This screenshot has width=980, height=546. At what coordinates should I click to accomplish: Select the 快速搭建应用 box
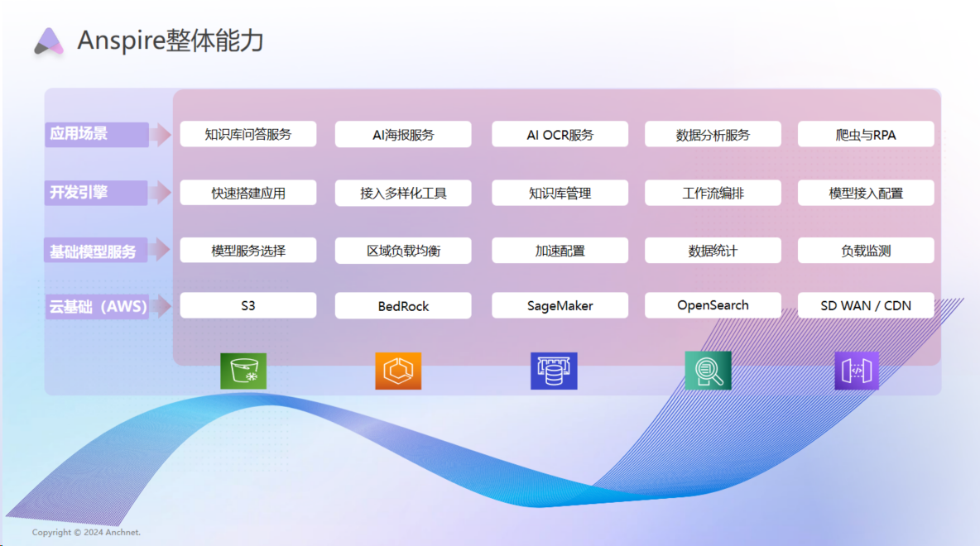click(x=247, y=192)
